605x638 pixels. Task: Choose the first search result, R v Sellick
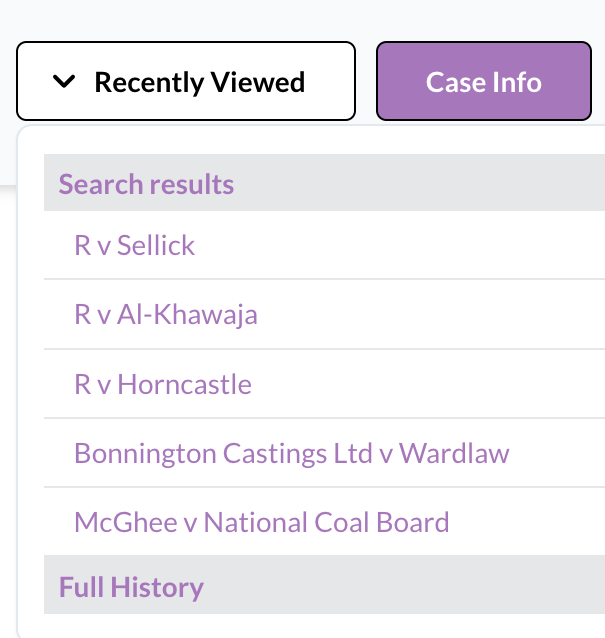pyautogui.click(x=135, y=245)
